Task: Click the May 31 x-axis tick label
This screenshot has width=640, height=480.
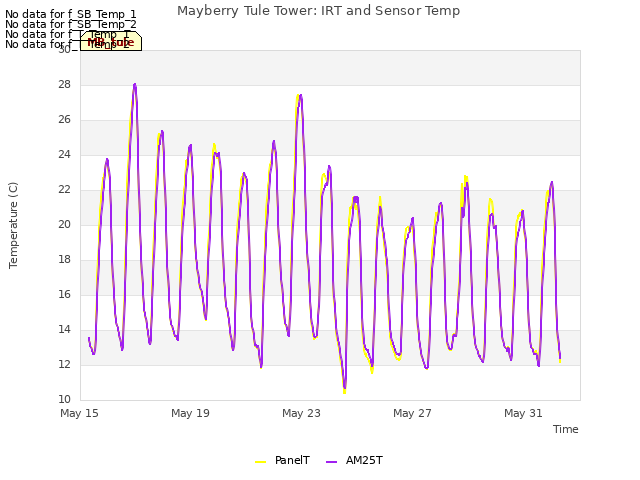Action: click(x=523, y=413)
